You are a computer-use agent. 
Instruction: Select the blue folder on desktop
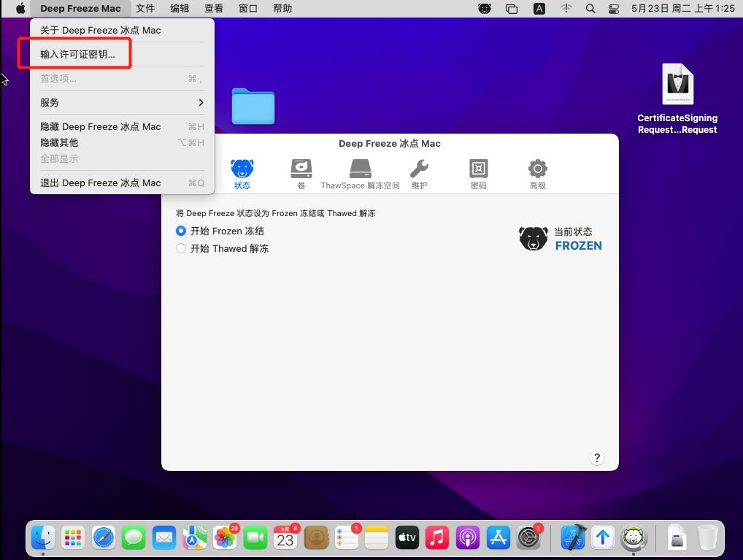[x=253, y=107]
